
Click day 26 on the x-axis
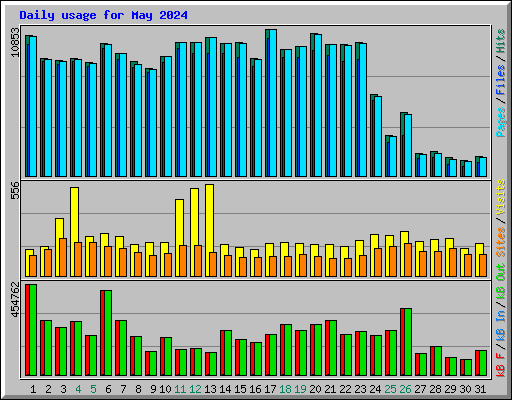pyautogui.click(x=405, y=389)
